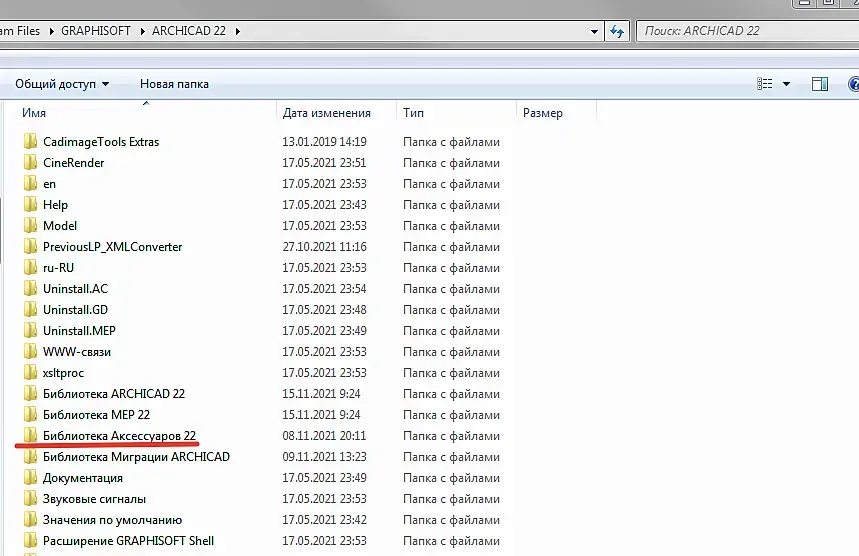
Task: Select the Библиотека ARCHICAD 22 folder icon
Action: [31, 394]
